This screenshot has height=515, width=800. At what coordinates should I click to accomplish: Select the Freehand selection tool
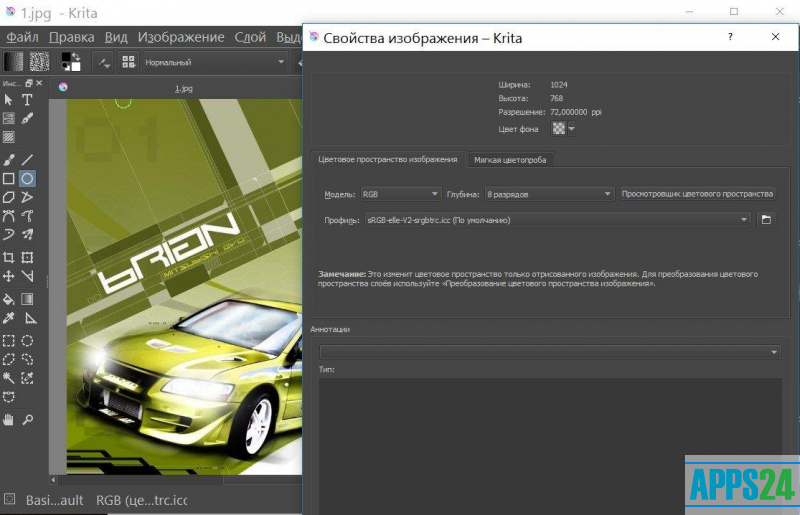tap(27, 359)
